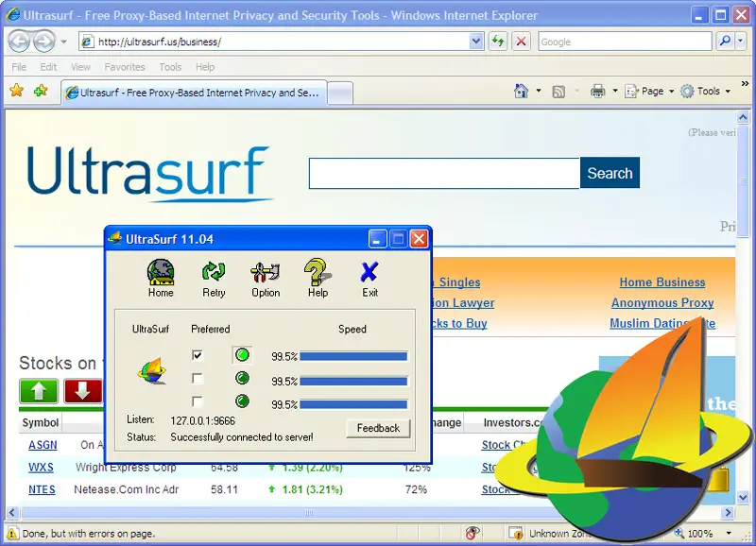Open the Edit menu
Screen dimensions: 756x546
48,67
